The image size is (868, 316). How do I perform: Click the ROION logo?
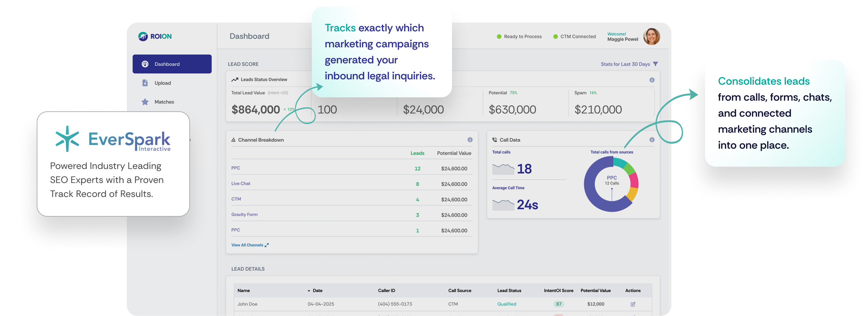155,36
